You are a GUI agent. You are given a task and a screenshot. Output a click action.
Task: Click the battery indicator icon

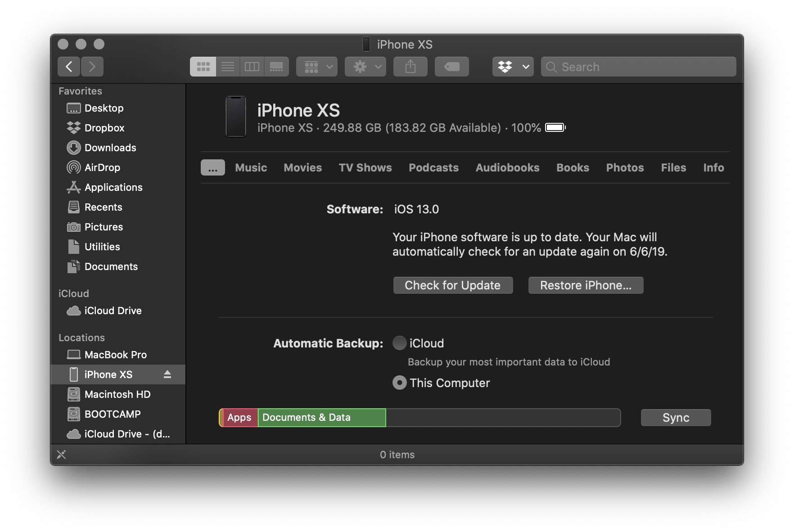point(555,127)
